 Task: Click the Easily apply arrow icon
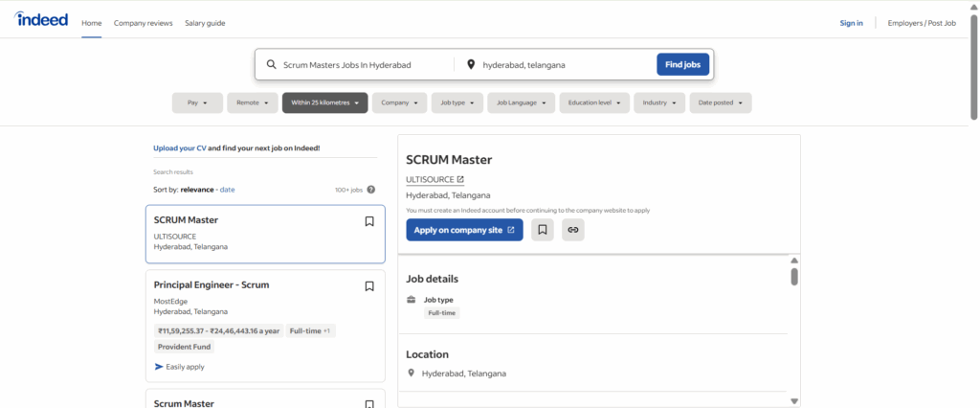pos(159,367)
